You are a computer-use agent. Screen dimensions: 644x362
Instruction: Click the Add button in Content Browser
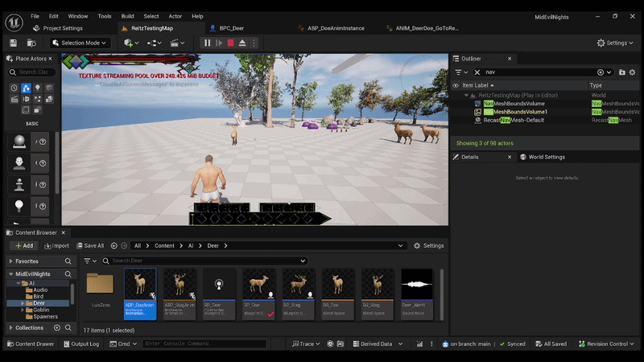[24, 246]
